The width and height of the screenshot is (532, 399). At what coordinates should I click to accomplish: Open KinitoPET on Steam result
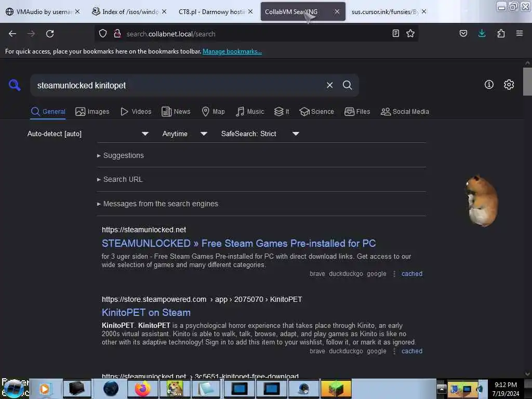(x=146, y=312)
